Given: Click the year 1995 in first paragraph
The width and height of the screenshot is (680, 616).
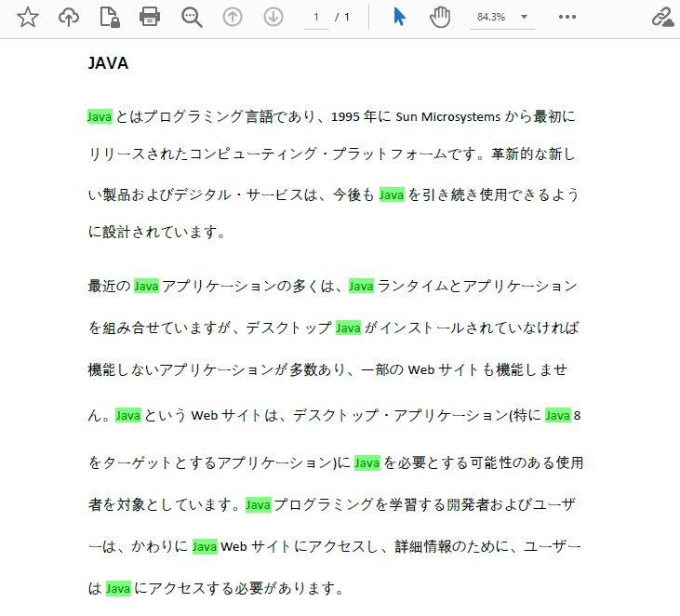Looking at the screenshot, I should click(345, 116).
